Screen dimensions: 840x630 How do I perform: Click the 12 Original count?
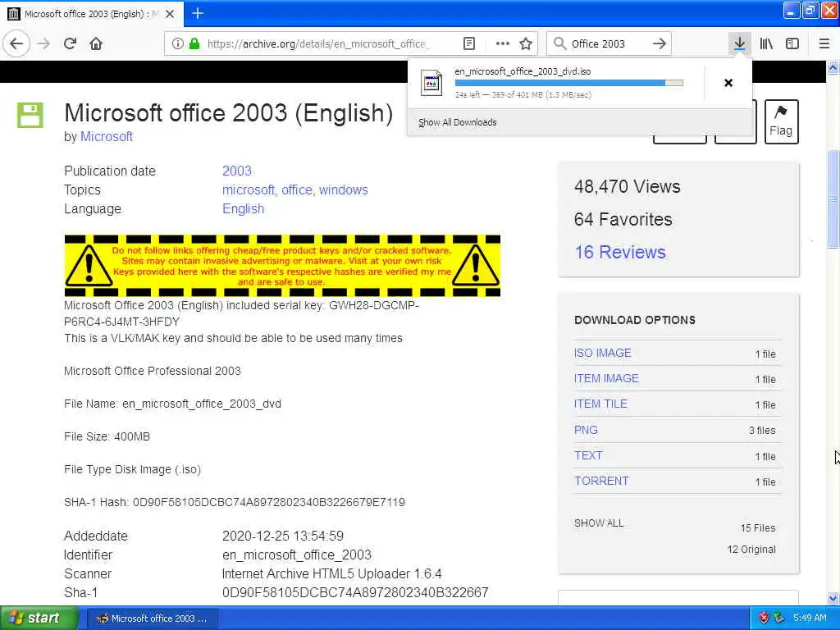[751, 550]
